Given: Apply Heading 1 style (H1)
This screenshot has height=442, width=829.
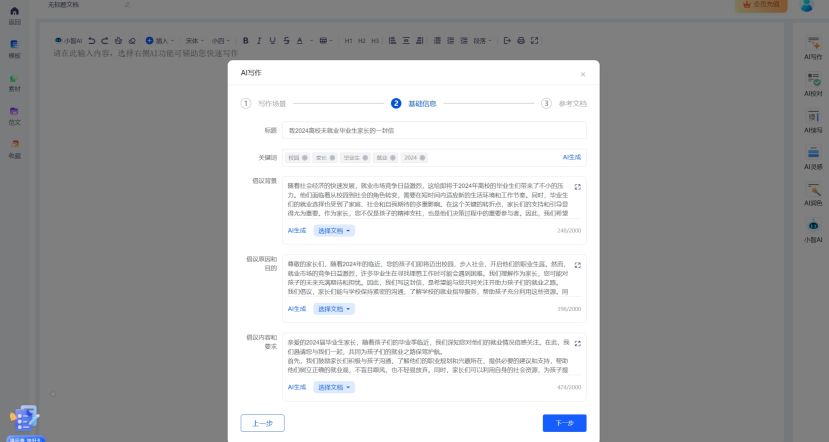Looking at the screenshot, I should pos(348,41).
